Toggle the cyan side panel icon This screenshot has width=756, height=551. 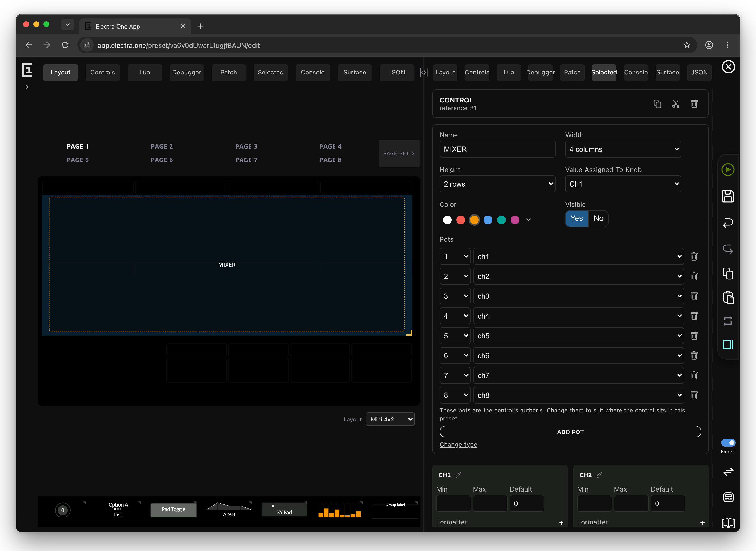(728, 345)
